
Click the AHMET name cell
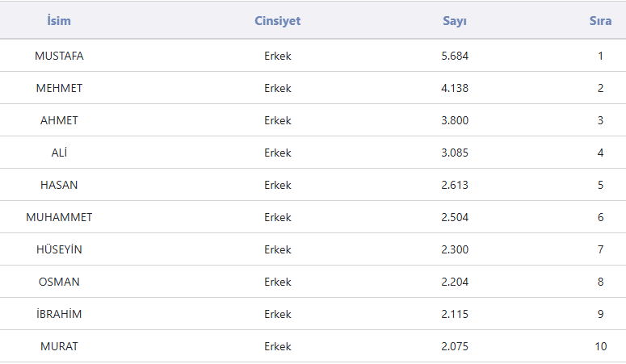tap(59, 120)
